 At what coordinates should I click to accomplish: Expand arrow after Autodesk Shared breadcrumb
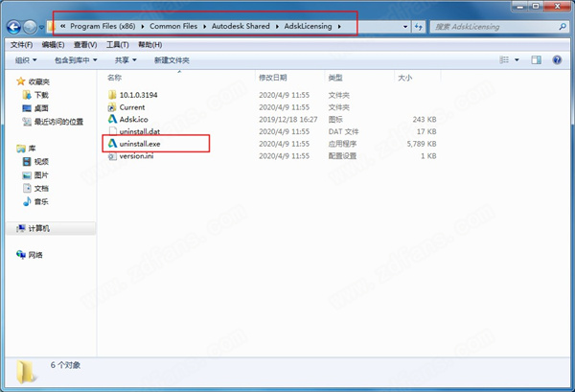(277, 27)
